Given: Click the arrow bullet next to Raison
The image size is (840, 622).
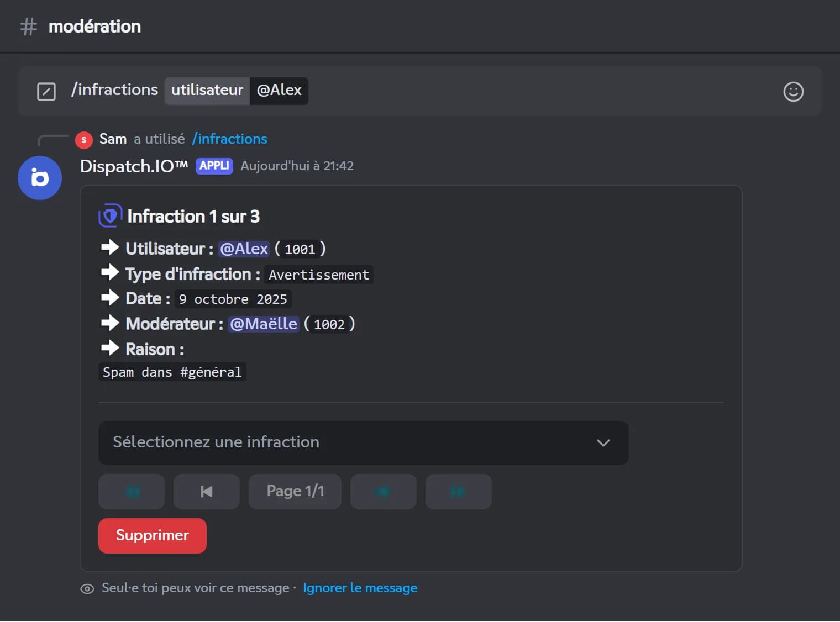Looking at the screenshot, I should tap(110, 348).
